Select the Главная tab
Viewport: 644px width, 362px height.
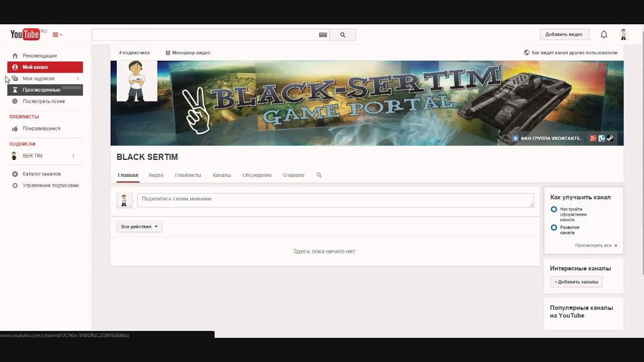pyautogui.click(x=128, y=175)
